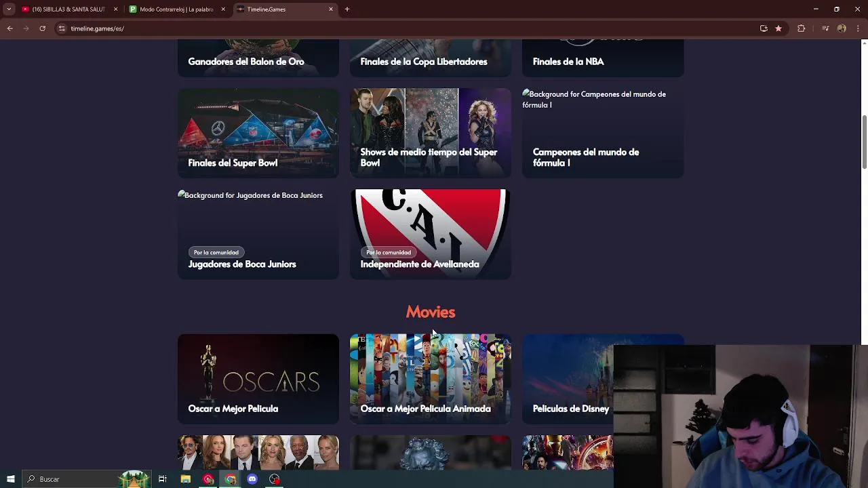Image resolution: width=868 pixels, height=488 pixels.
Task: Click Por la comunidad badge on Boca Juniors
Action: click(216, 252)
